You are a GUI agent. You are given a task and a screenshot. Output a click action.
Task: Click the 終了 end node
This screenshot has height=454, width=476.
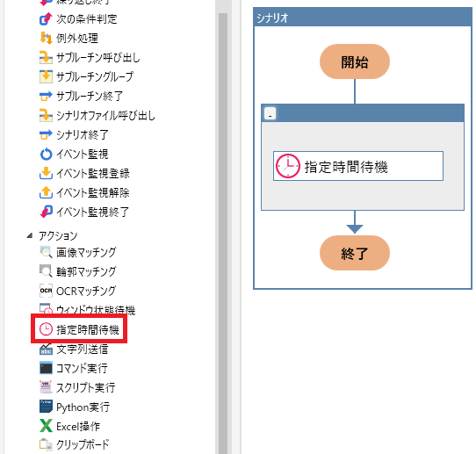point(355,253)
